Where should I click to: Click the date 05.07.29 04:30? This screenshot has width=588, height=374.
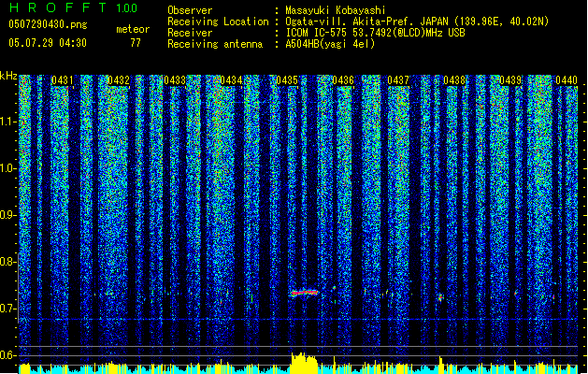pyautogui.click(x=48, y=43)
